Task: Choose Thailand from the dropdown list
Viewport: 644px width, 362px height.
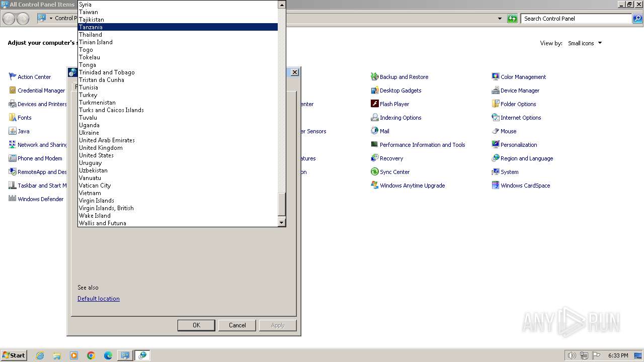Action: coord(178,35)
